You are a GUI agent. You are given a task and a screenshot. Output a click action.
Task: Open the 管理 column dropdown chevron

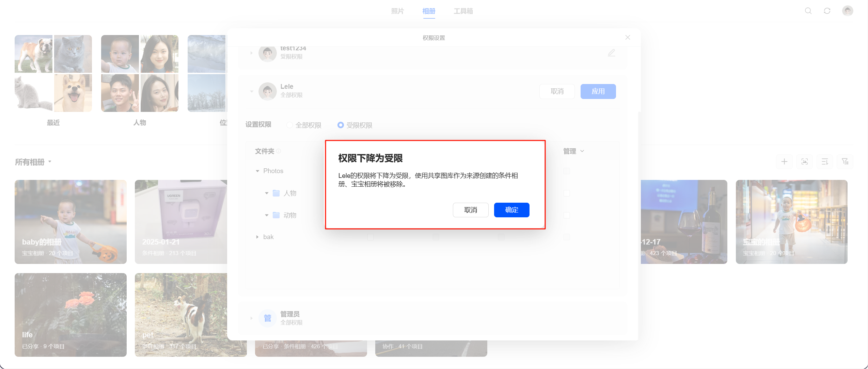point(582,151)
